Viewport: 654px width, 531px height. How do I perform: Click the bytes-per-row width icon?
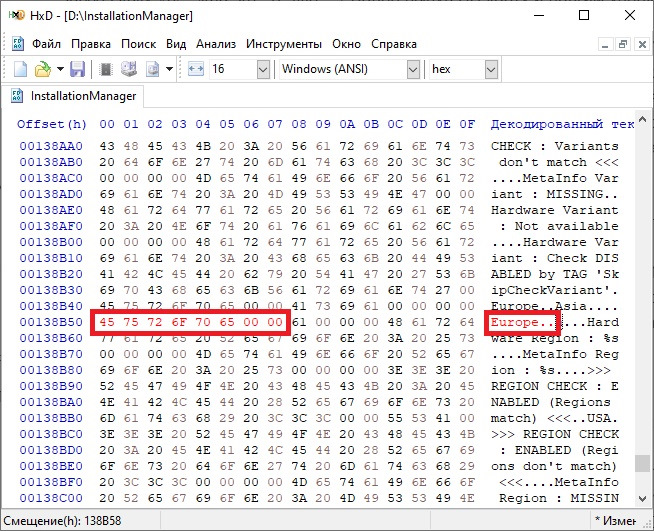point(196,69)
